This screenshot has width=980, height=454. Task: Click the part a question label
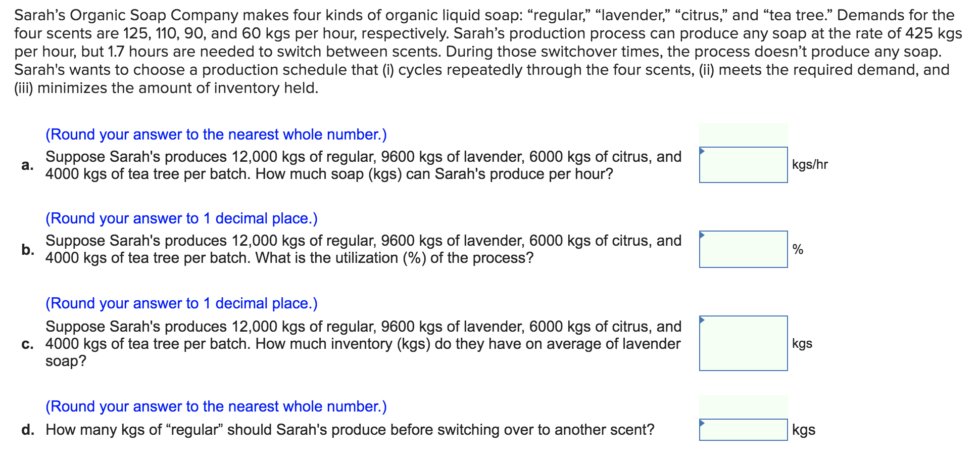pos(27,165)
